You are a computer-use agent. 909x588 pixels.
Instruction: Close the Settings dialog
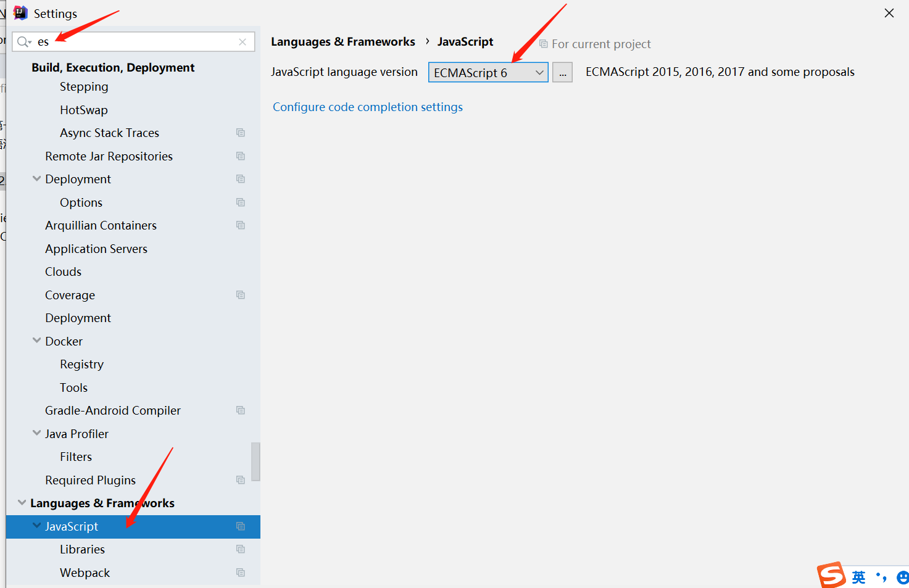889,13
